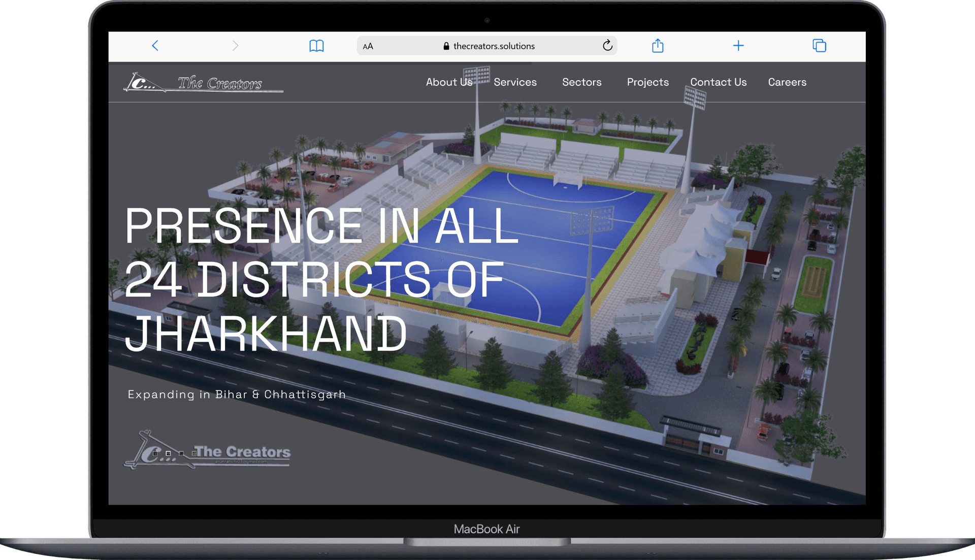
Task: Open the Services menu item
Action: pyautogui.click(x=515, y=82)
